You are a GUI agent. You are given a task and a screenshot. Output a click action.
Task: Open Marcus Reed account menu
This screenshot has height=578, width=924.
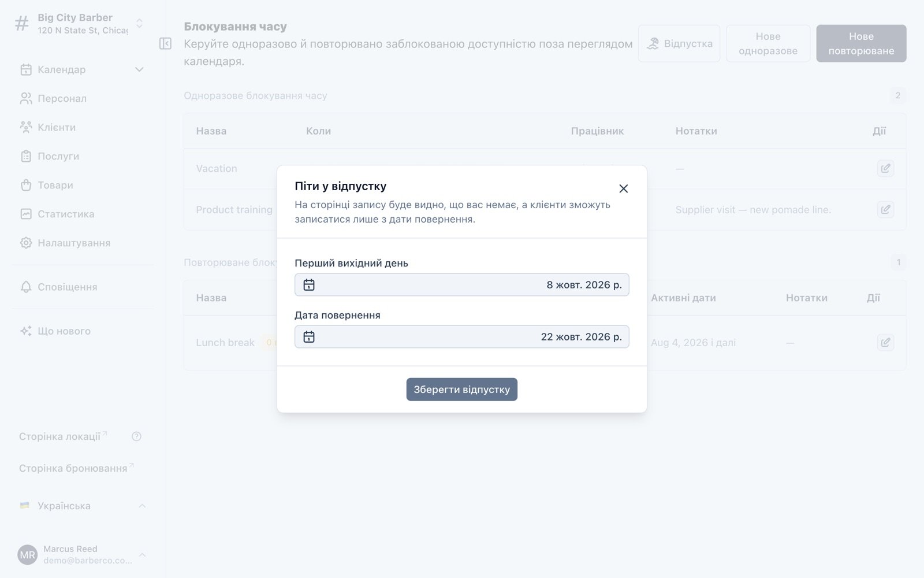coord(82,555)
